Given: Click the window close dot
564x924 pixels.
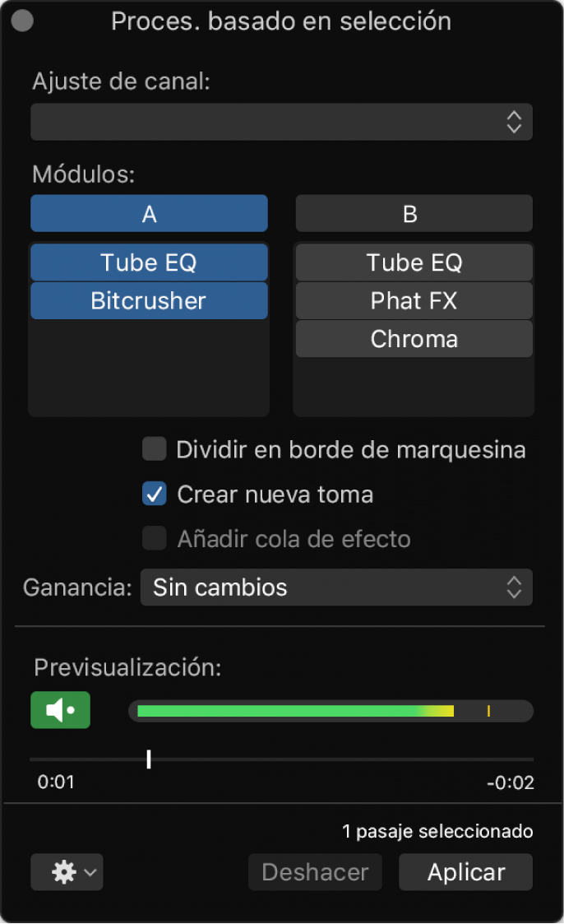Looking at the screenshot, I should [23, 21].
